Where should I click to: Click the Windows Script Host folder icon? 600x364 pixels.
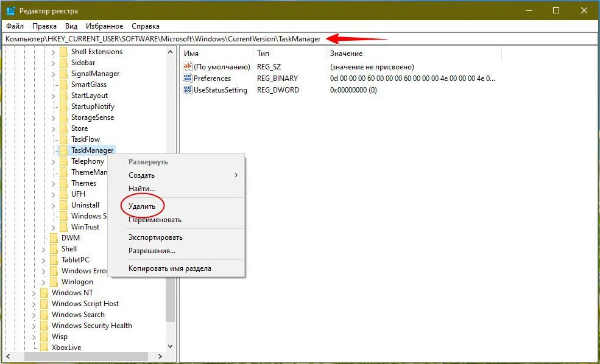click(44, 304)
